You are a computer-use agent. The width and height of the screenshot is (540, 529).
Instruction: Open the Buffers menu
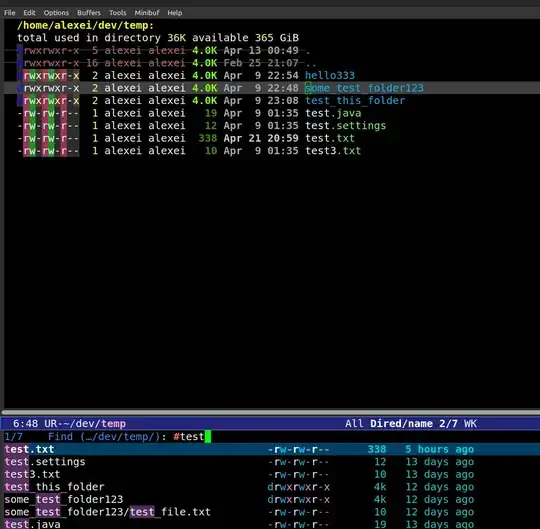pyautogui.click(x=89, y=13)
